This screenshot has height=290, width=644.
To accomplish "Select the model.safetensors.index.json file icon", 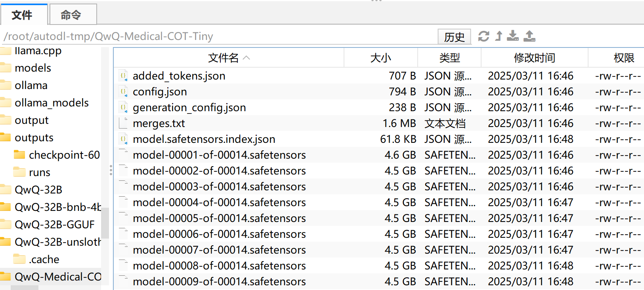I will coord(123,139).
